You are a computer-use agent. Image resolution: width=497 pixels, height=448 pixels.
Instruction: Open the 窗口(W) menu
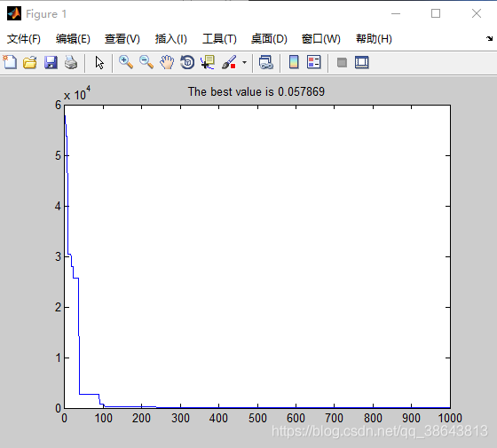[321, 39]
